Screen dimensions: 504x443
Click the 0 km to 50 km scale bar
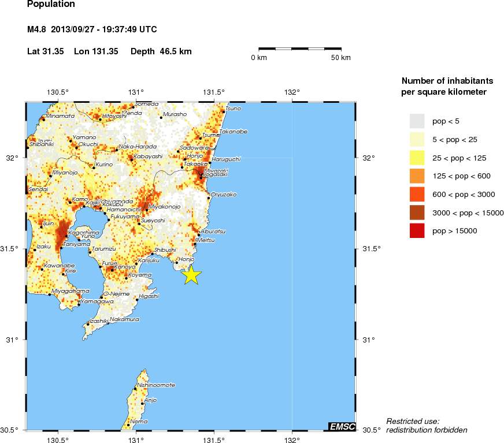(x=300, y=49)
